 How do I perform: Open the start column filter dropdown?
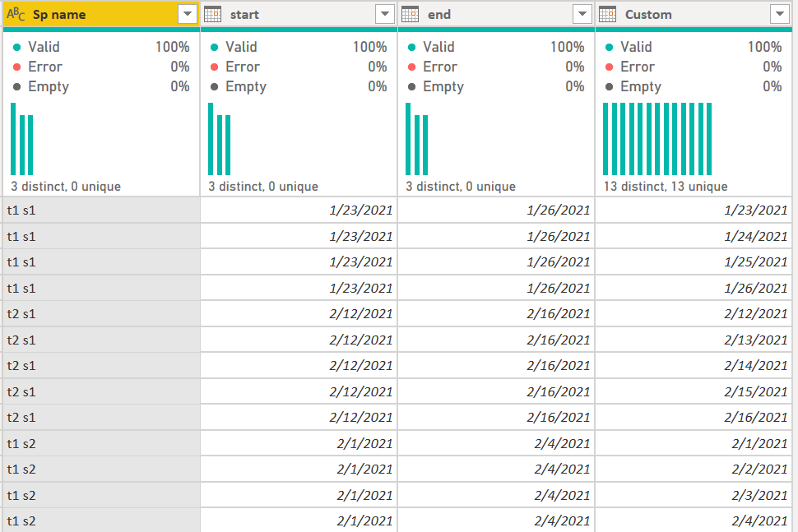pos(385,14)
